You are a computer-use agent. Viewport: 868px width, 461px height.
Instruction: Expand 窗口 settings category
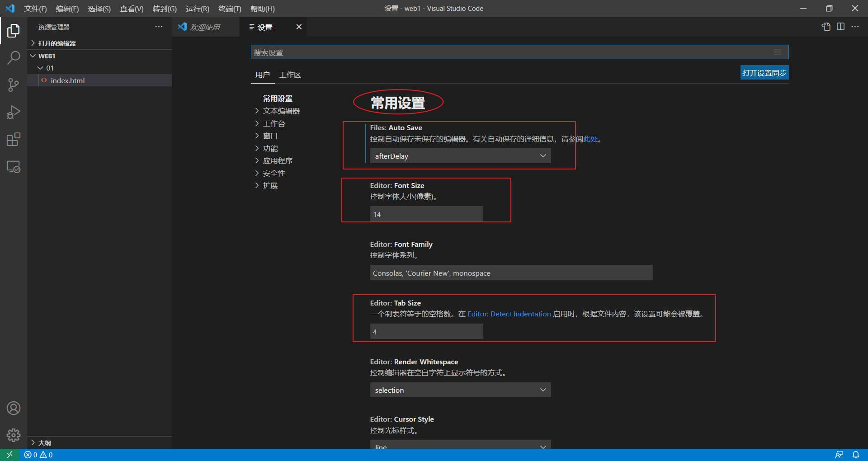coord(266,136)
